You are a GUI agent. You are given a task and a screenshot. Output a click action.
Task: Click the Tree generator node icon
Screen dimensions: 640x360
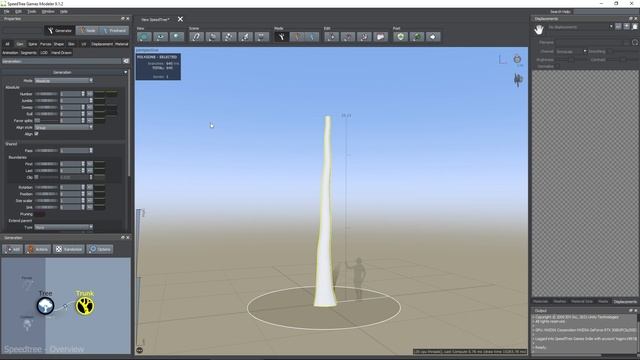[x=45, y=306]
